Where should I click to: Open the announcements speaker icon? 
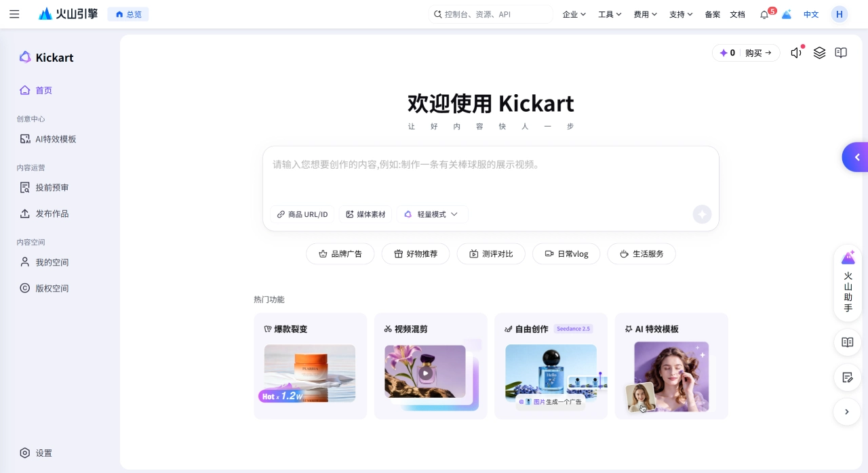(x=797, y=53)
